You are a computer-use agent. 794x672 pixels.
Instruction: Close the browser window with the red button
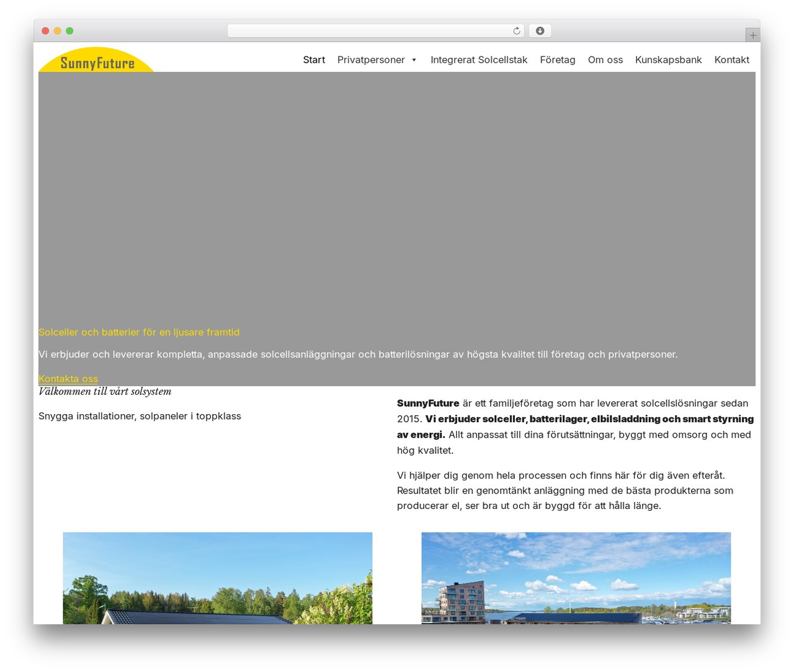45,31
